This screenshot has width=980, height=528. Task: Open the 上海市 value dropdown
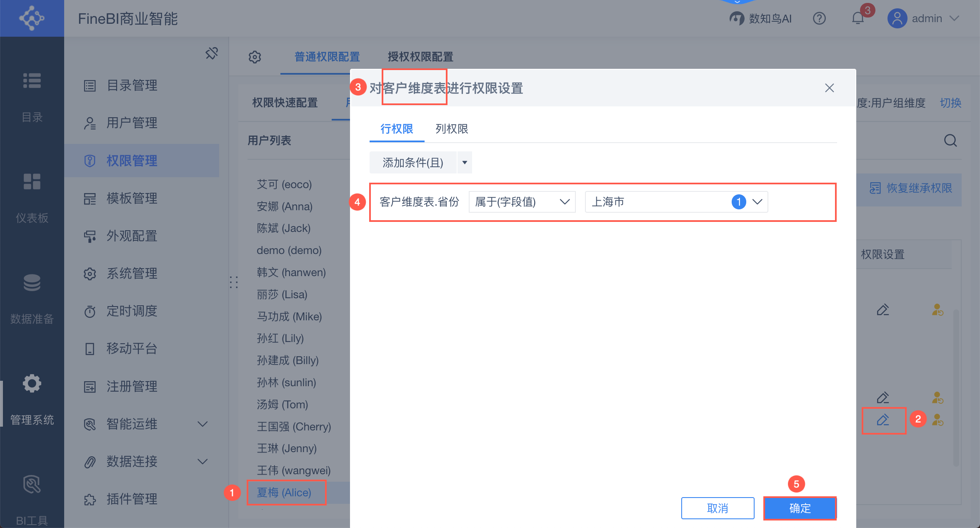pyautogui.click(x=676, y=202)
